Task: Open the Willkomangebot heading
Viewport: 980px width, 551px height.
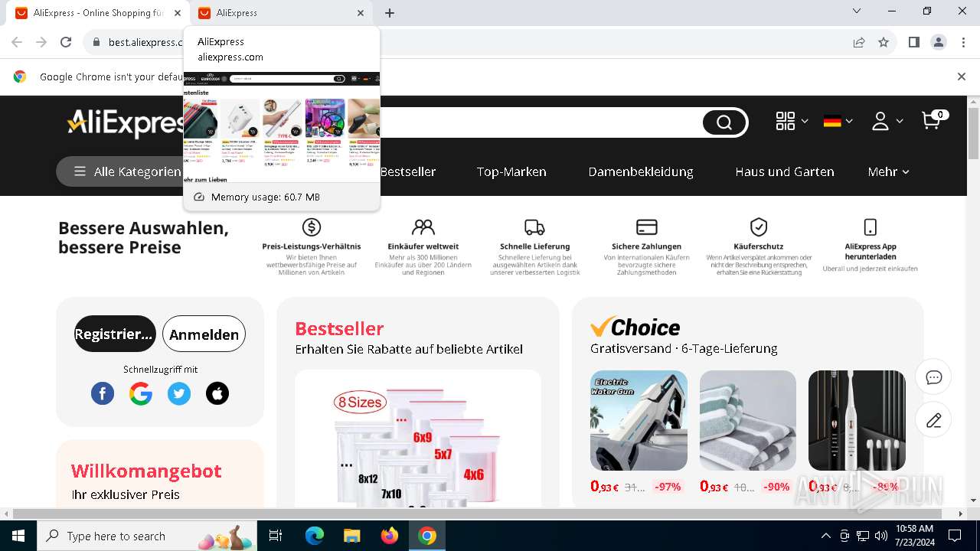Action: (x=146, y=471)
